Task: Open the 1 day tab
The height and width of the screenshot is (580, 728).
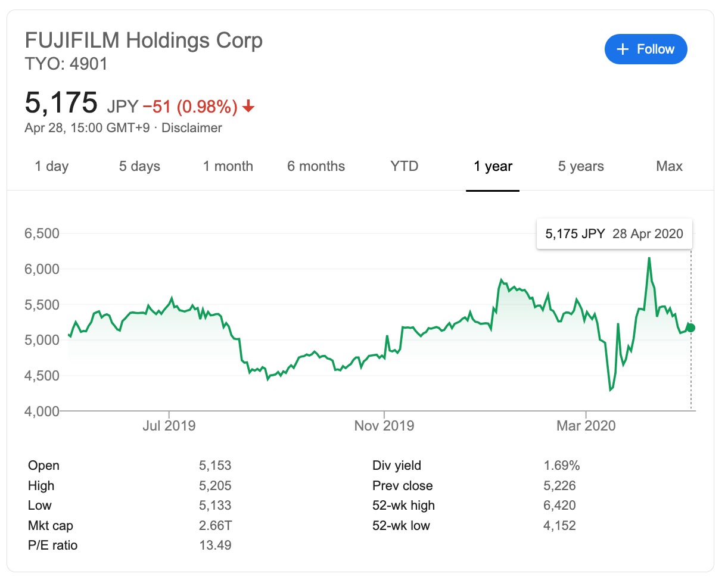Action: click(52, 166)
